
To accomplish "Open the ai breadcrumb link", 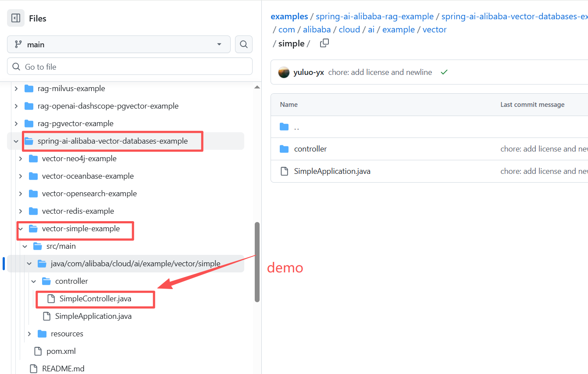I will (x=371, y=29).
